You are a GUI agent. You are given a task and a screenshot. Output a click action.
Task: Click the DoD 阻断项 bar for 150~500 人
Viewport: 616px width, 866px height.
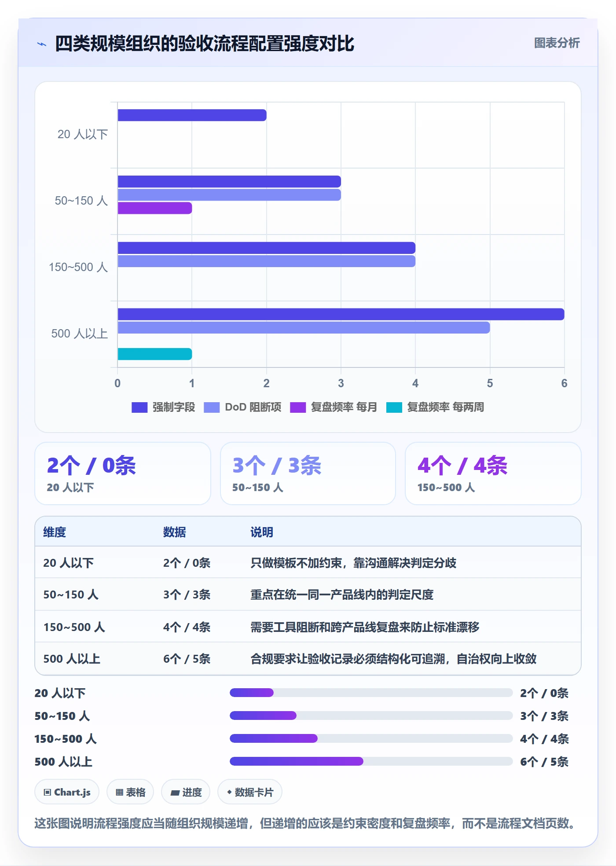(267, 261)
